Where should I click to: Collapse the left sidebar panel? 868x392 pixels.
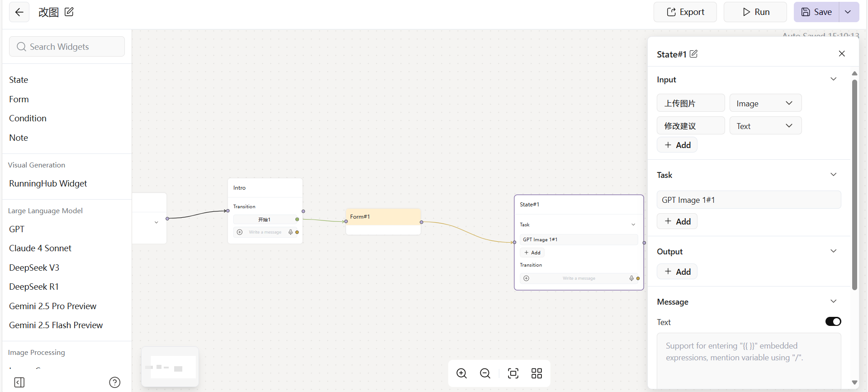(x=19, y=382)
